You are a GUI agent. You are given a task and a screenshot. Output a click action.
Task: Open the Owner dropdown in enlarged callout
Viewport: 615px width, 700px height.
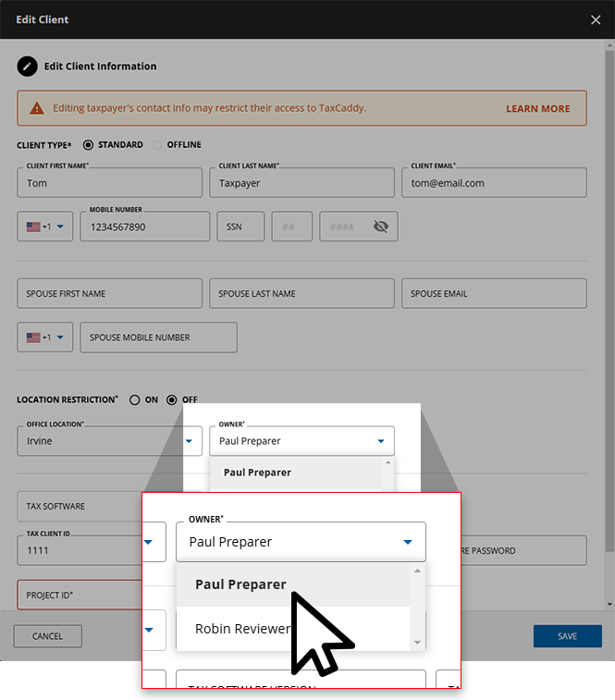coord(301,542)
